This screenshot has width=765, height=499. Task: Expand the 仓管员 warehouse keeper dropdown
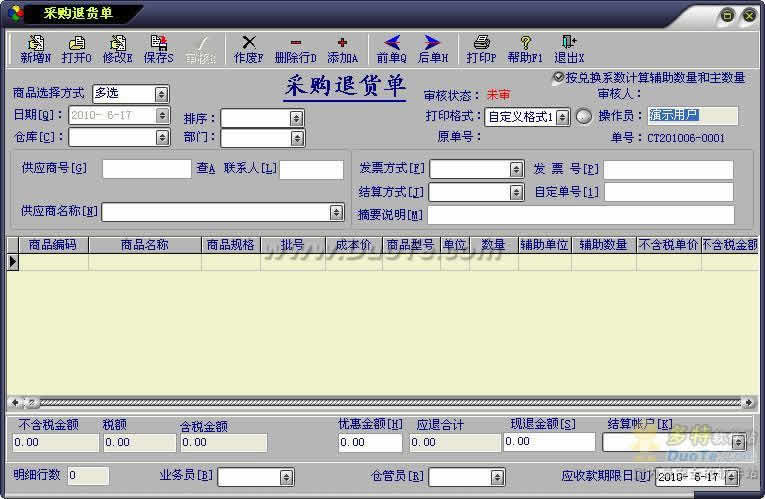(x=497, y=477)
